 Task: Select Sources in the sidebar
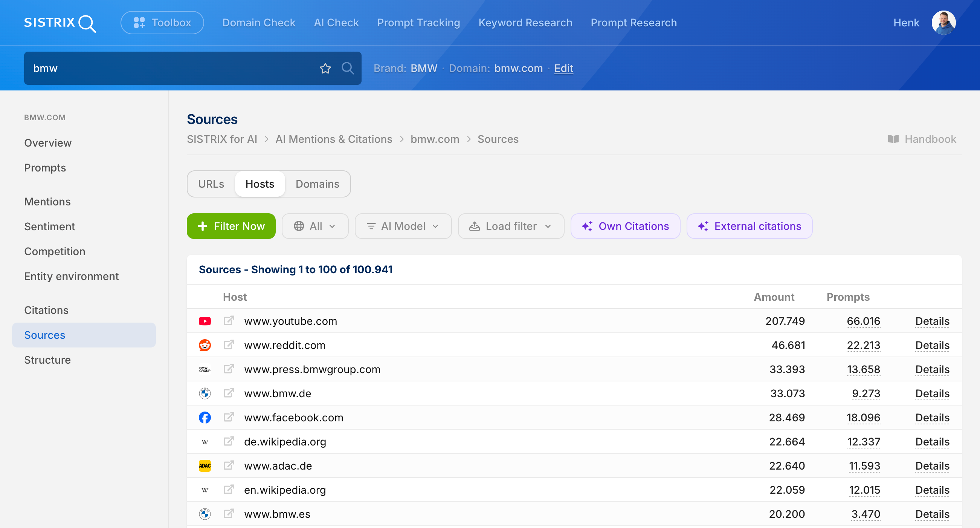point(84,335)
